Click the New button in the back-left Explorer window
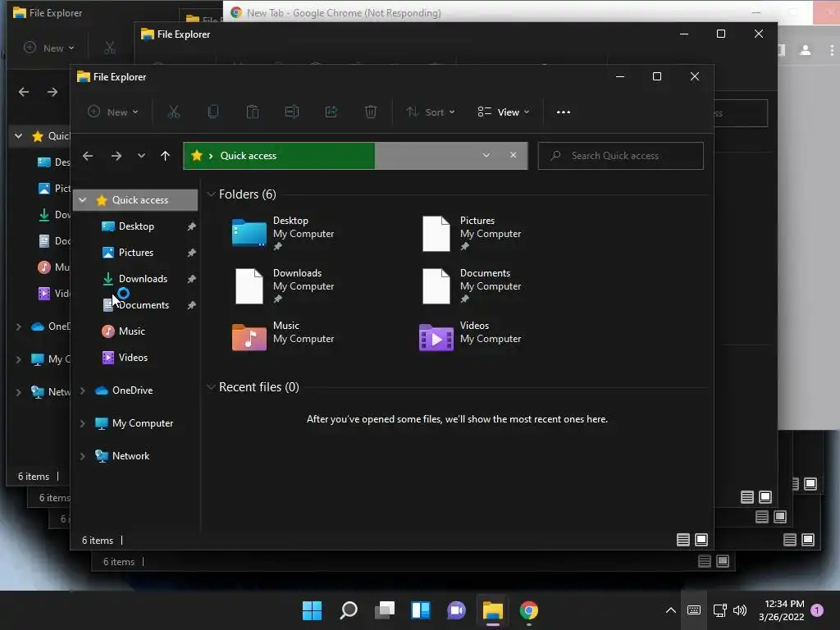Screen dimensions: 840x630 tap(48, 48)
